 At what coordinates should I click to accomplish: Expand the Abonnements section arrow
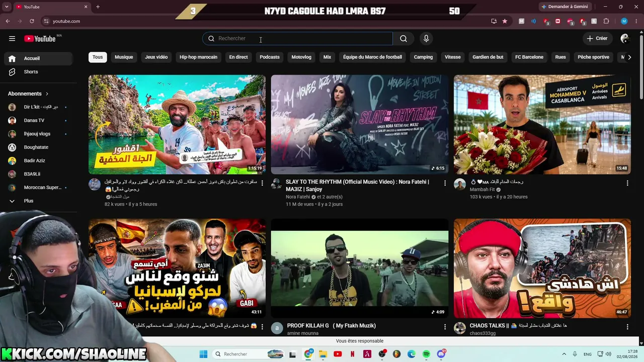pos(47,94)
